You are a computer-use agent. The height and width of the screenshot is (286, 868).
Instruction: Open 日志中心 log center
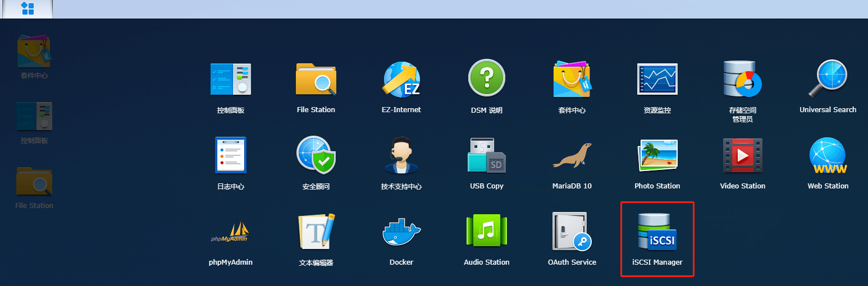tap(230, 155)
